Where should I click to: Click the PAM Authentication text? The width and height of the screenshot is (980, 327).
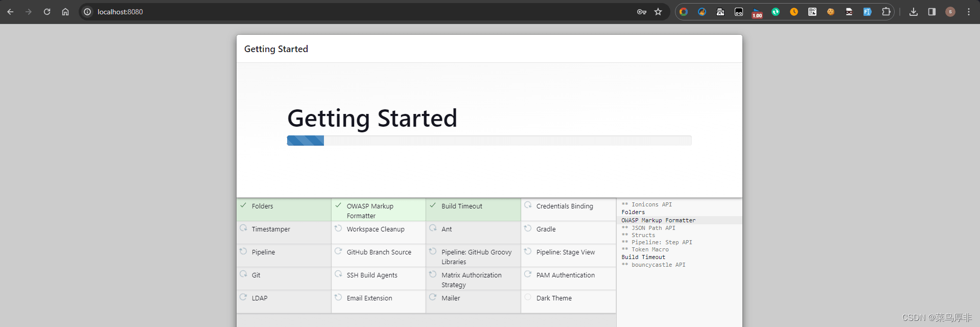point(566,275)
